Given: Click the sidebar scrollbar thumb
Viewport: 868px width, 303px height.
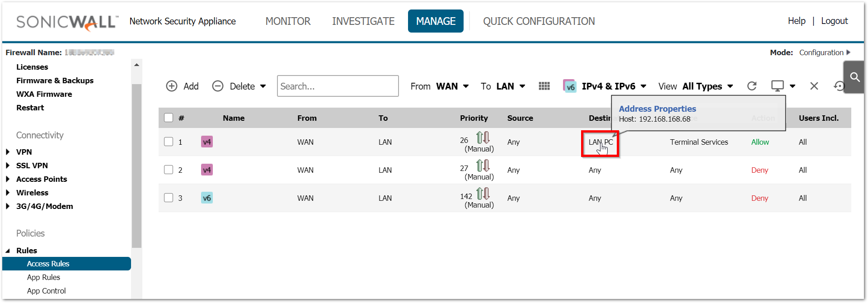Looking at the screenshot, I should pyautogui.click(x=136, y=166).
